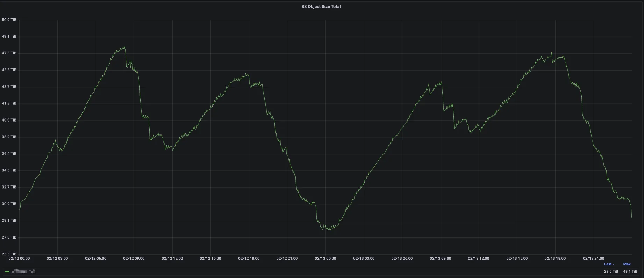Click the green series color swatch in legend
Image resolution: width=644 pixels, height=278 pixels.
[x=7, y=271]
